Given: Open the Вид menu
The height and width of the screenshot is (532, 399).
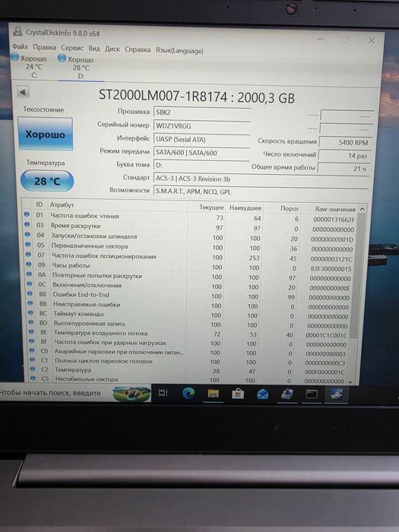Looking at the screenshot, I should (x=94, y=49).
